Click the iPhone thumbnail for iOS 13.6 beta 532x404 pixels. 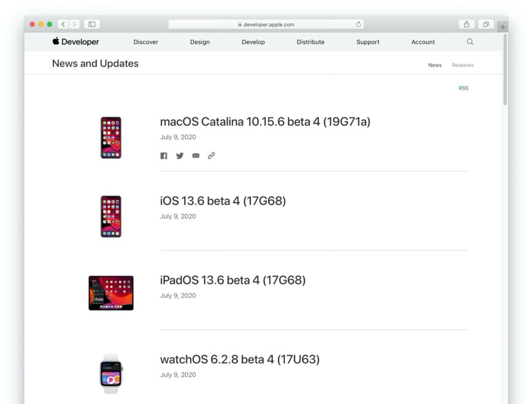pyautogui.click(x=111, y=216)
